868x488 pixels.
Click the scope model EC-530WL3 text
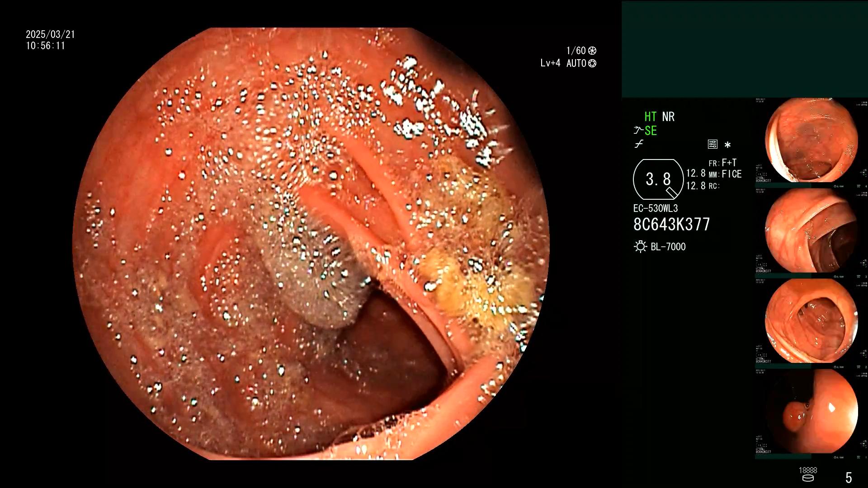click(x=656, y=208)
